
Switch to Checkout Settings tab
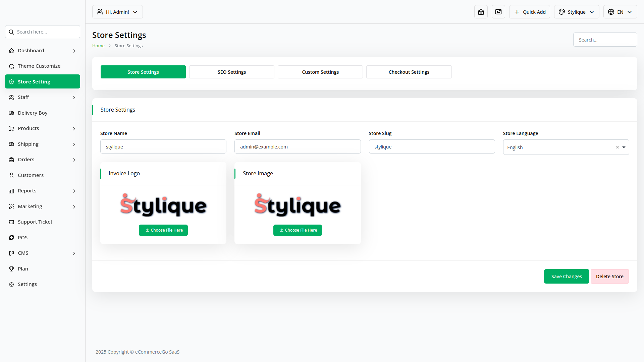[x=409, y=72]
